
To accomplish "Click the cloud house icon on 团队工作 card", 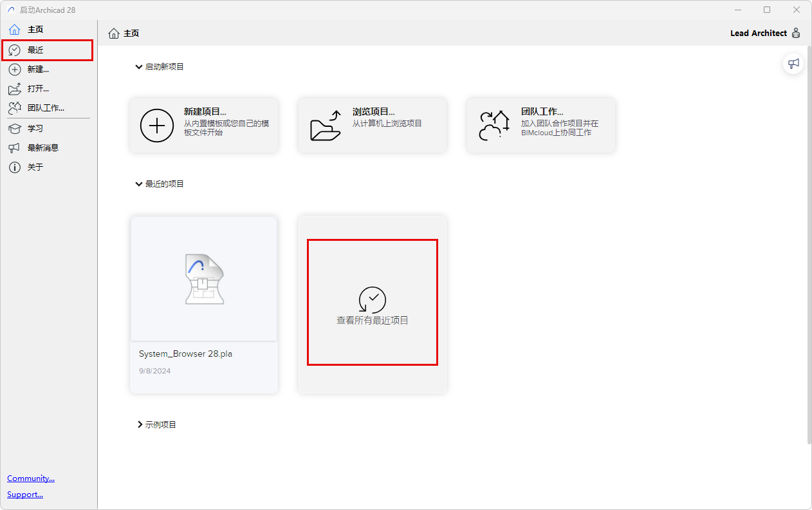I will point(494,125).
